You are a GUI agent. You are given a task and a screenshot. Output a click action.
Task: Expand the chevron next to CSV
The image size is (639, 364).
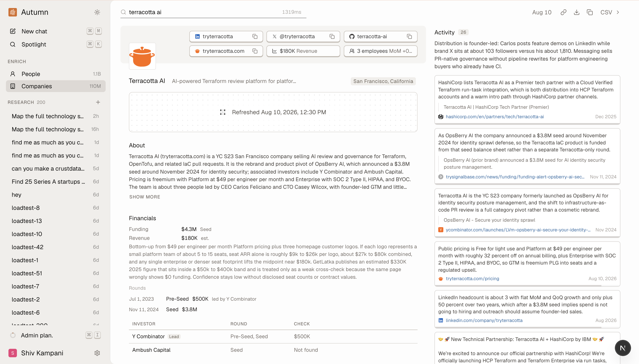[618, 12]
